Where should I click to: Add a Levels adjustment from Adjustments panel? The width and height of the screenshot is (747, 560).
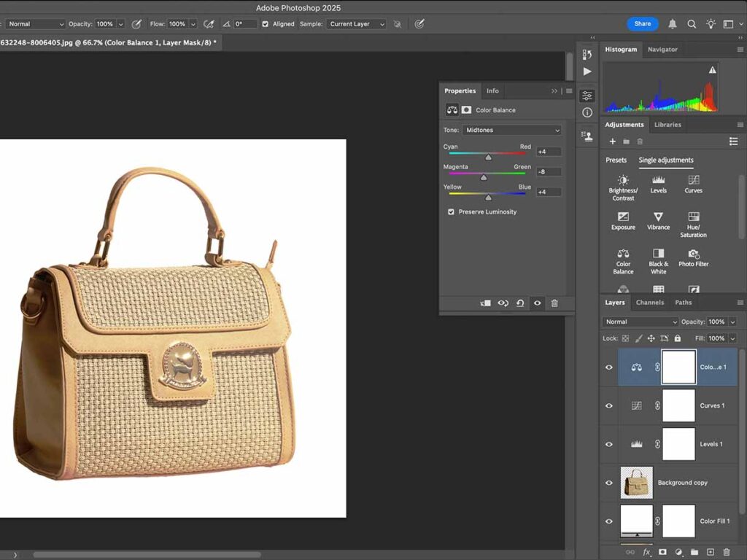[659, 184]
